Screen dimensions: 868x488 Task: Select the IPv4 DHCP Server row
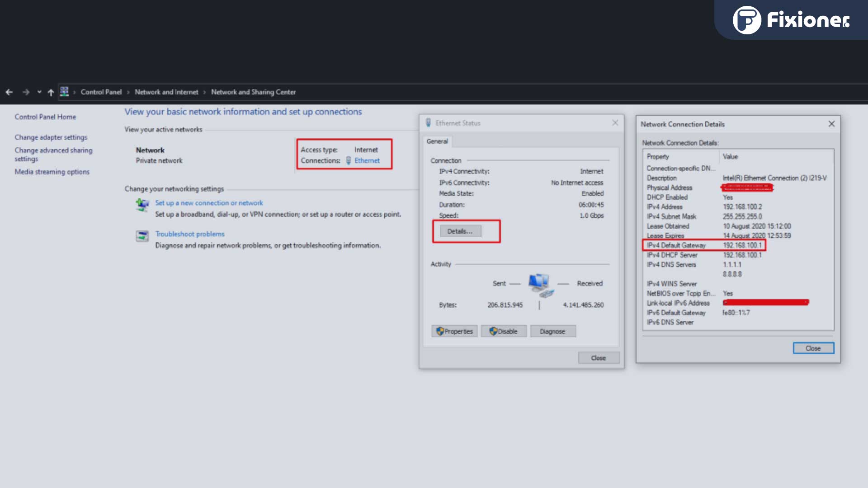[x=738, y=255]
